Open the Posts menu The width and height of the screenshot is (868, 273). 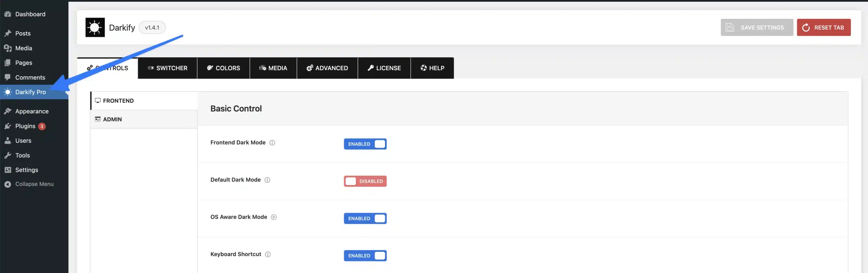[34, 34]
